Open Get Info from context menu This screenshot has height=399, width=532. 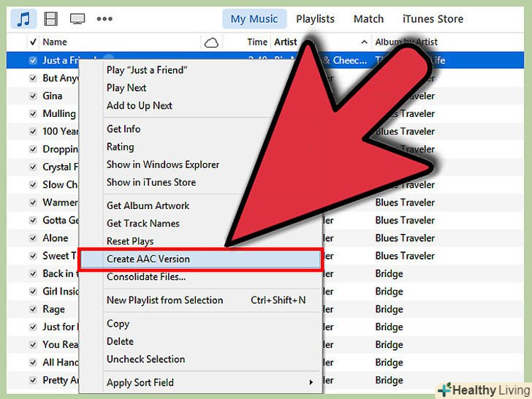[123, 129]
